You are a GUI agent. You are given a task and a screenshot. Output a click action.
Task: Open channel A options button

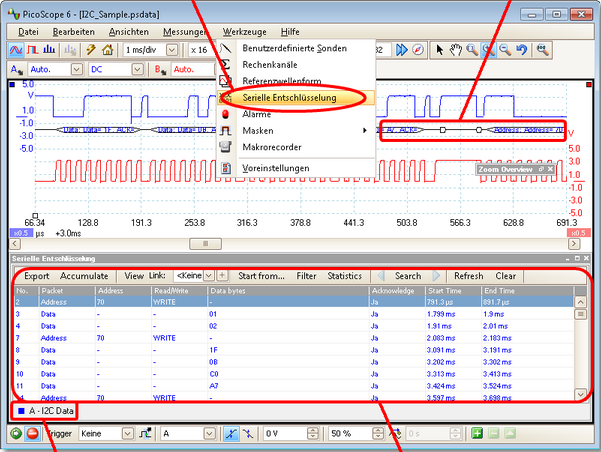tap(16, 70)
